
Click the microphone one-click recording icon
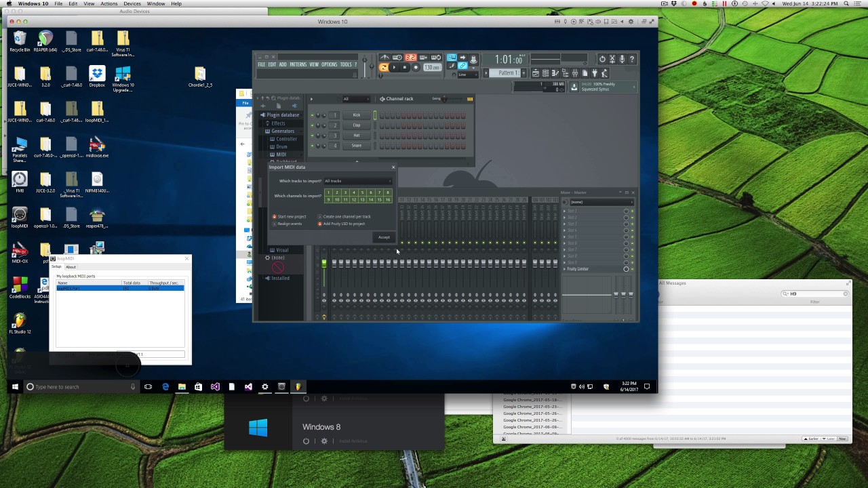point(622,59)
